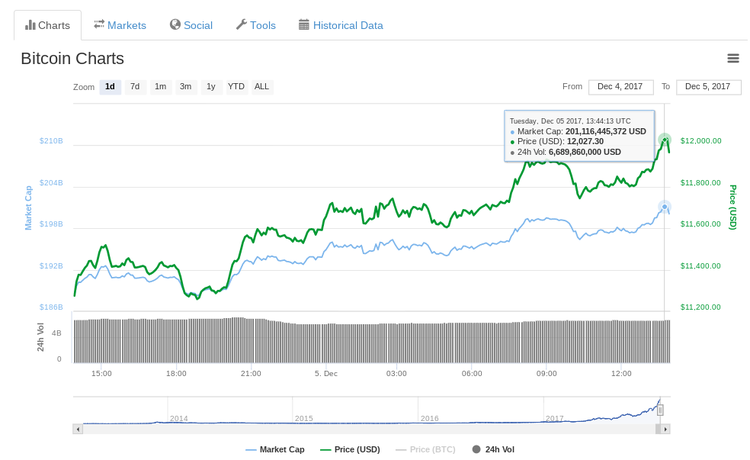Click the calendar icon beside Historical Data
Screen dimensions: 750x460
point(304,24)
